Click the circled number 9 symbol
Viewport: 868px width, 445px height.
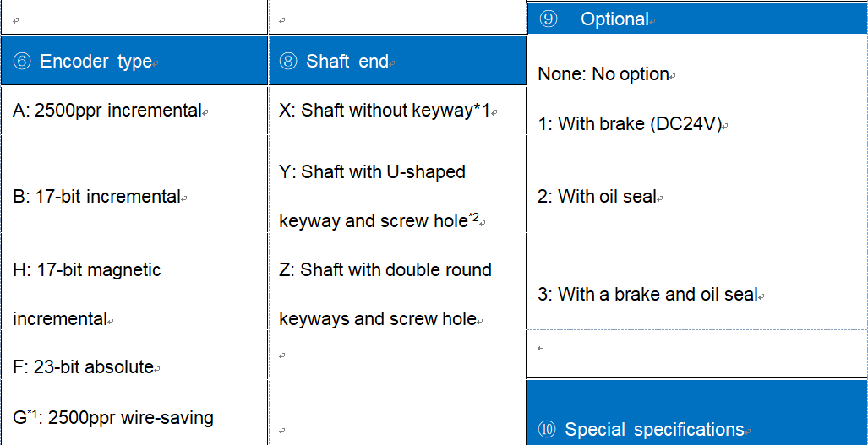tap(549, 19)
